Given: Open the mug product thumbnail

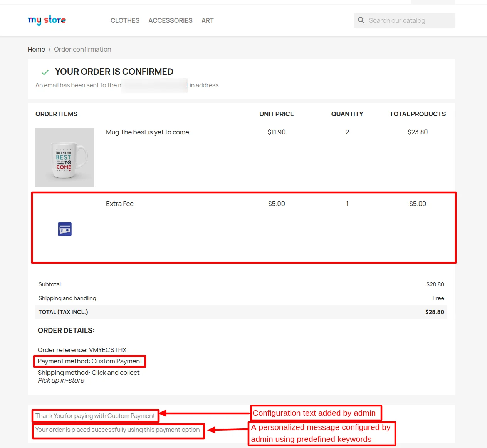Looking at the screenshot, I should (65, 158).
